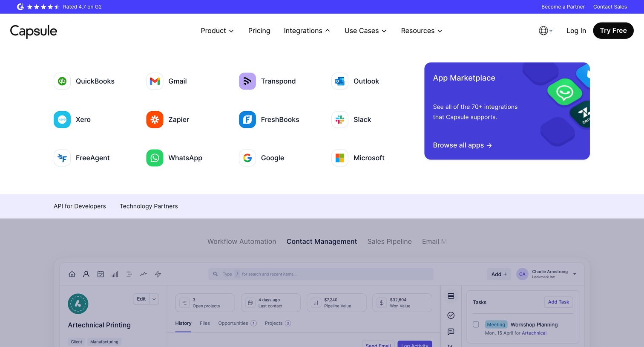The height and width of the screenshot is (347, 644).
Task: Open API for Developers link
Action: coord(80,206)
